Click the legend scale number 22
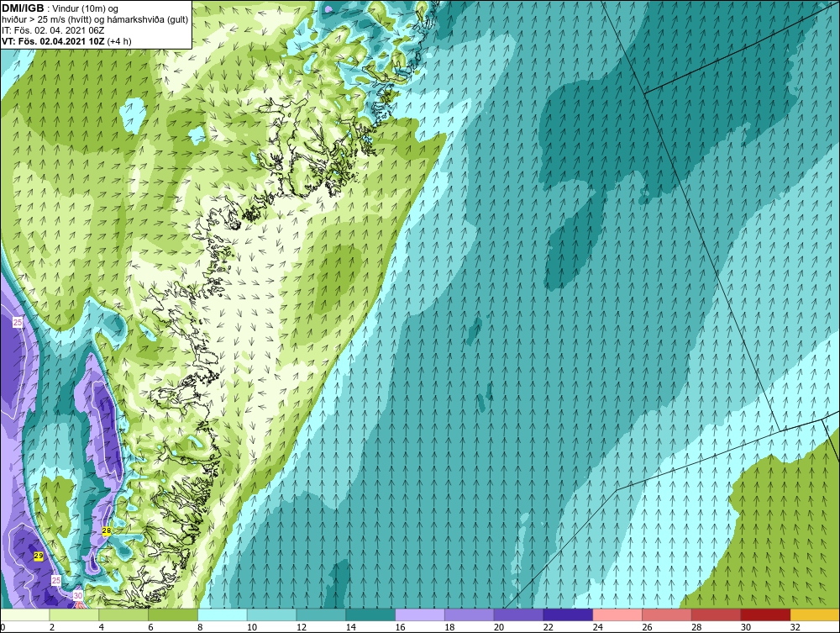Screen dimensions: 840x633 coord(548,627)
